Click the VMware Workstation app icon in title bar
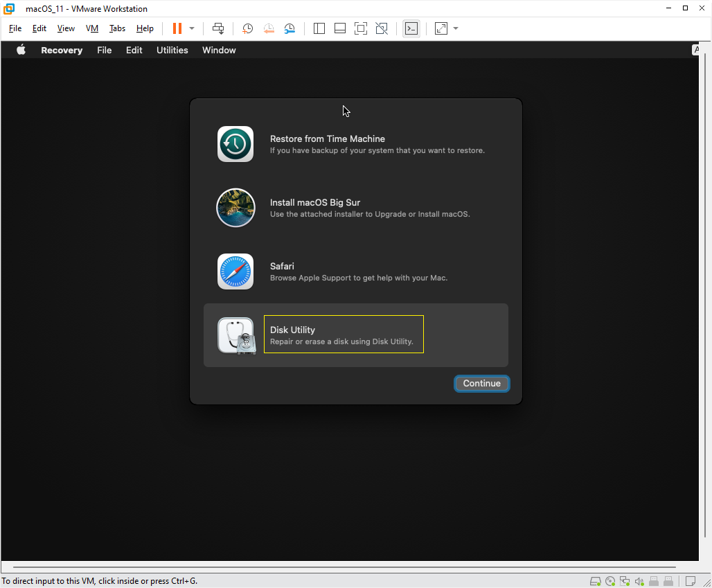712x588 pixels. pos(8,8)
